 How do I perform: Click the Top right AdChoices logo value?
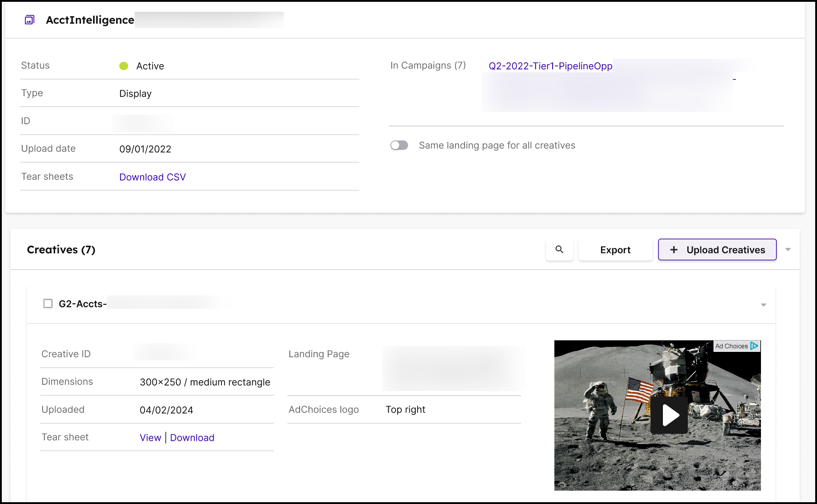(405, 410)
